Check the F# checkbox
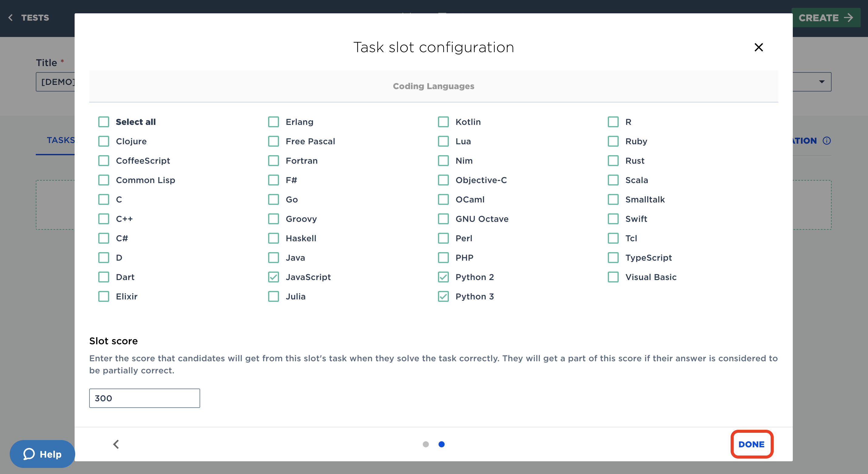Viewport: 868px width, 474px height. (274, 180)
